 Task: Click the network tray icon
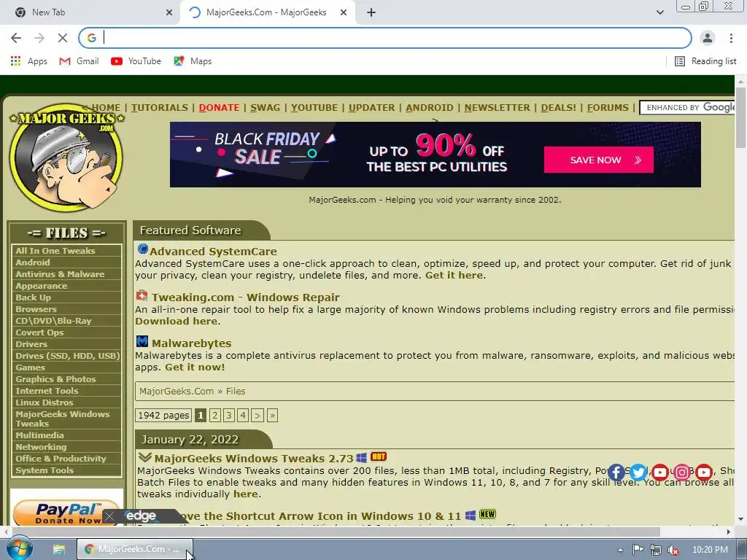(x=656, y=550)
